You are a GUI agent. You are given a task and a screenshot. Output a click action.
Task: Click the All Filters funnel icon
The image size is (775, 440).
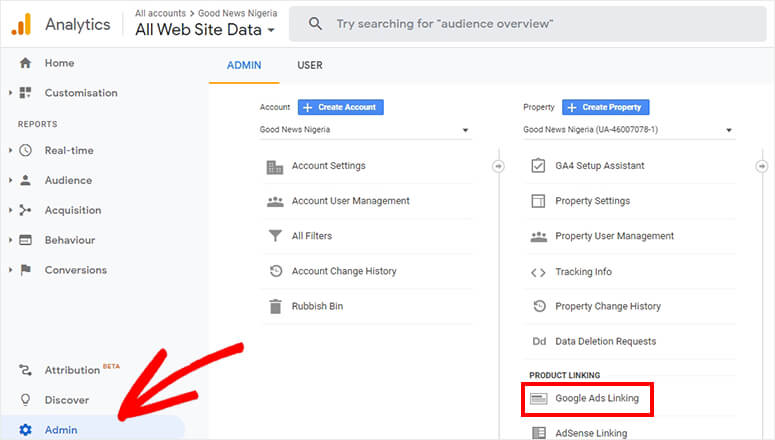coord(275,236)
